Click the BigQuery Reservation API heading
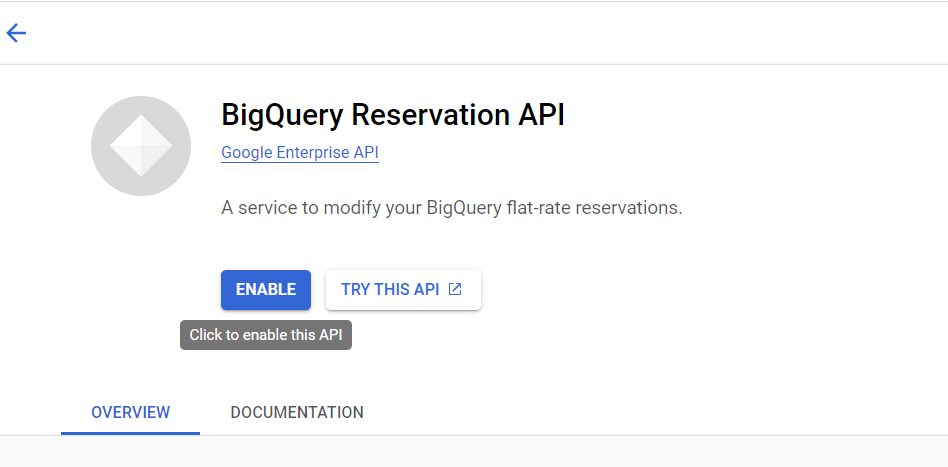 tap(393, 115)
